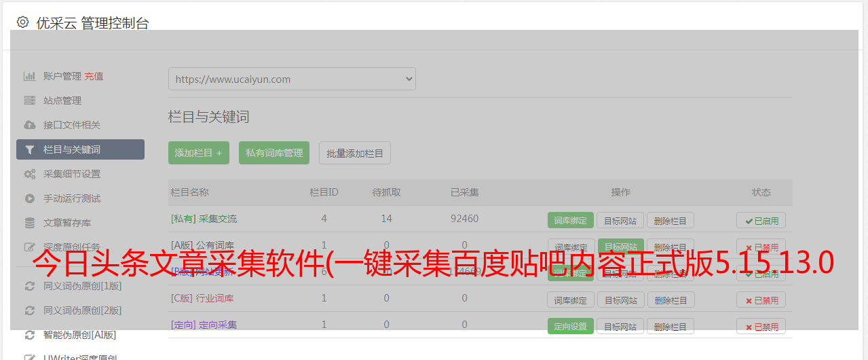Click the 栏目与关键词 page heading

209,117
